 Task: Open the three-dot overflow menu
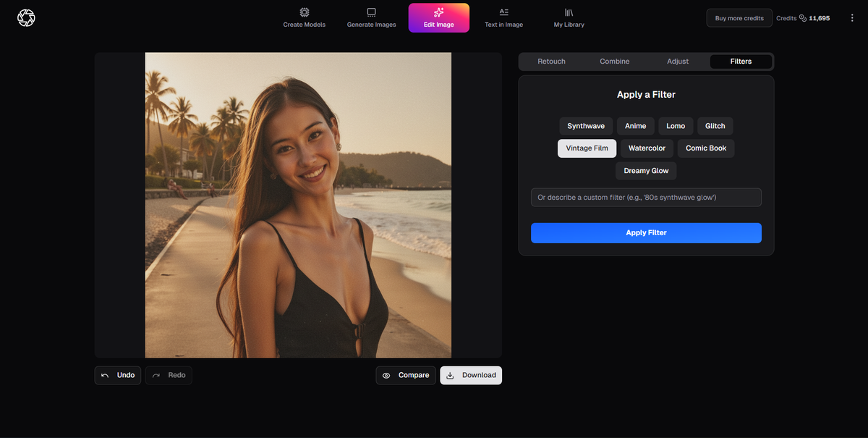click(852, 17)
